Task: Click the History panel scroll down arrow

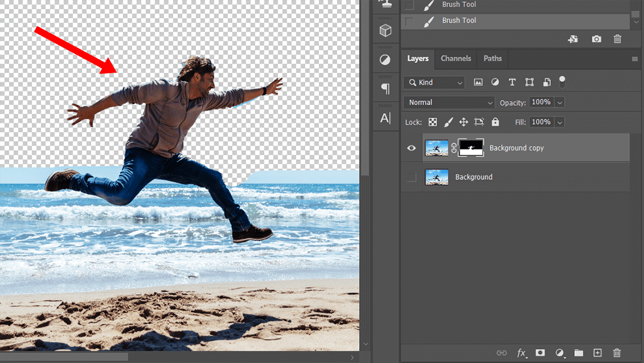Action: (x=635, y=23)
